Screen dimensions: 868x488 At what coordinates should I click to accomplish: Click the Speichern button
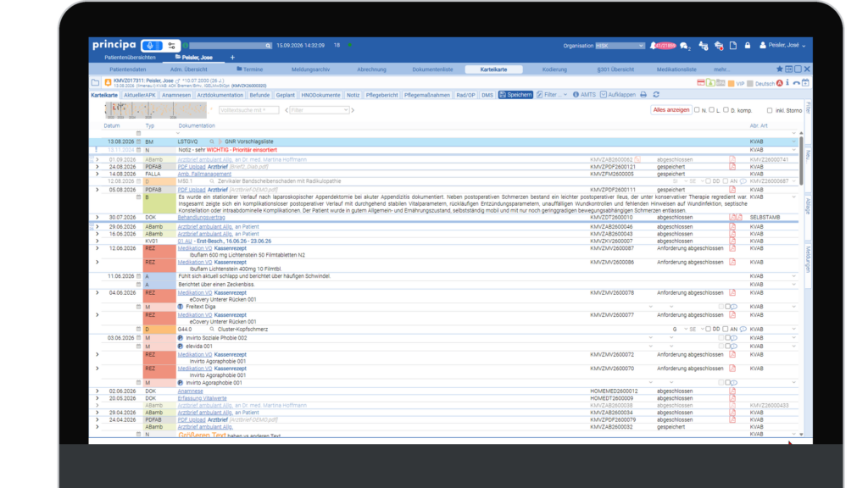click(515, 95)
